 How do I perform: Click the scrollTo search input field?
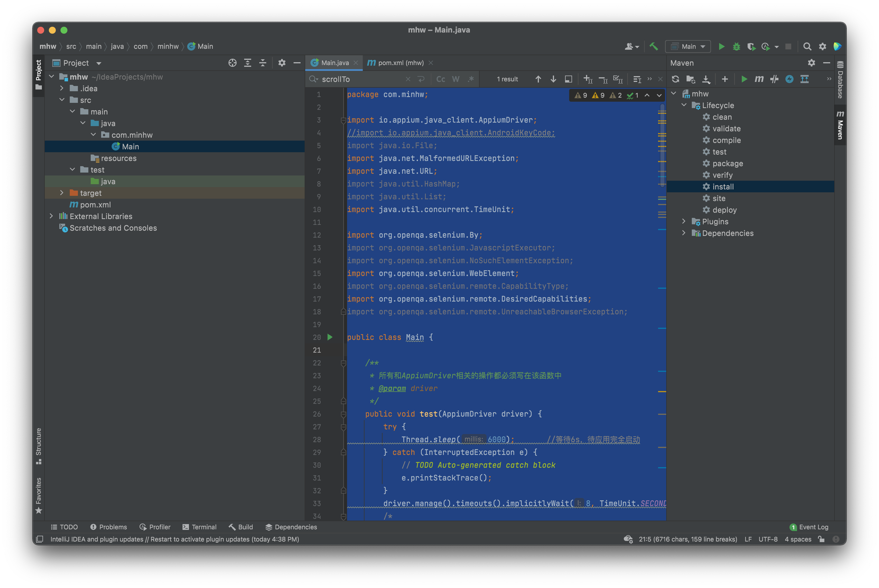(360, 79)
